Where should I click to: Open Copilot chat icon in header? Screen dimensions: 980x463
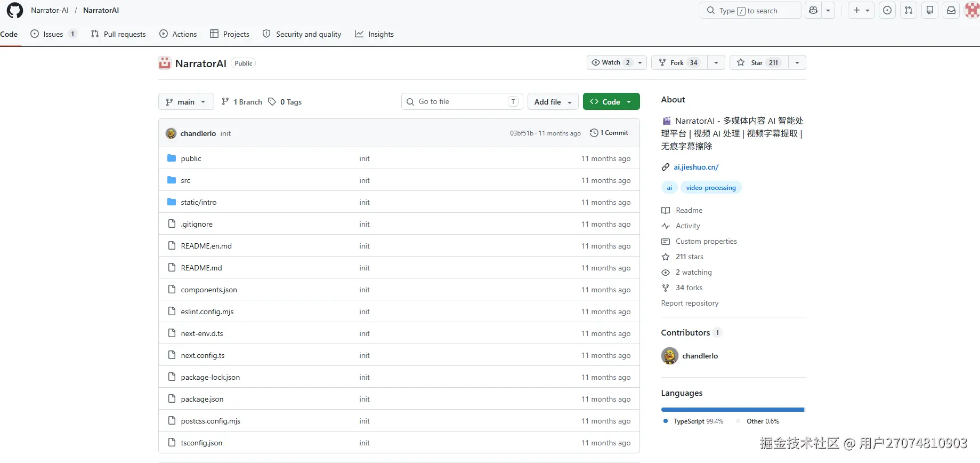tap(813, 10)
